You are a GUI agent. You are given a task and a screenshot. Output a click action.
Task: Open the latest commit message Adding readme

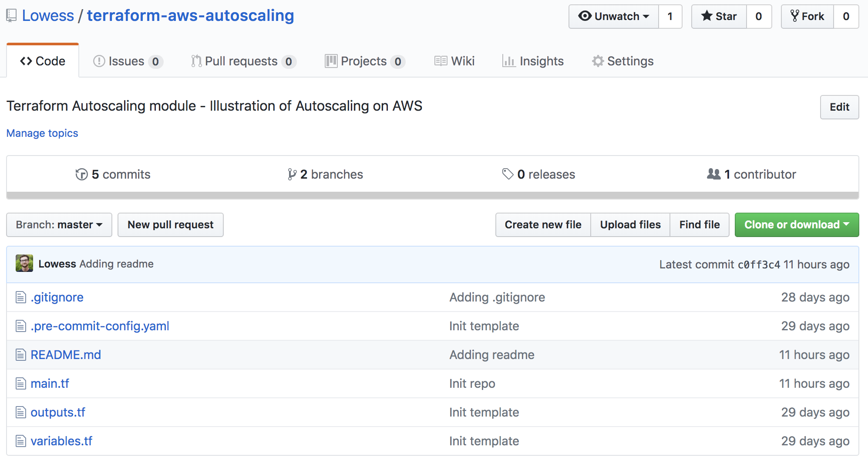coord(117,264)
